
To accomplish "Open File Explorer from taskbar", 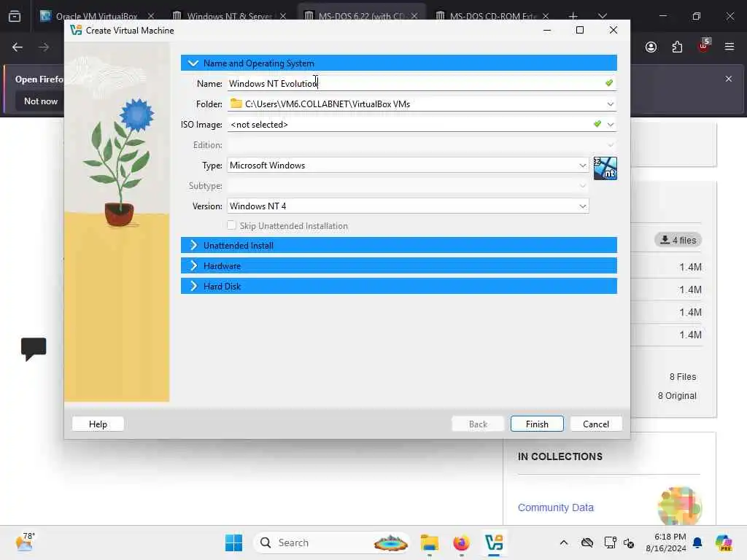I will pos(429,542).
